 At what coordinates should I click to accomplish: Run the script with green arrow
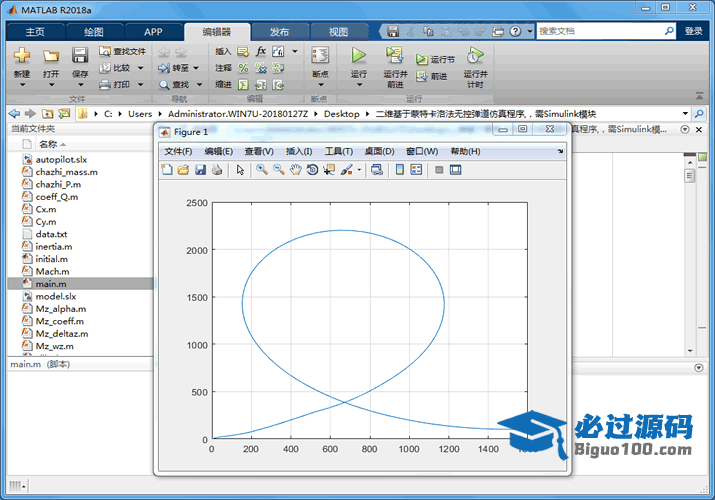[358, 56]
